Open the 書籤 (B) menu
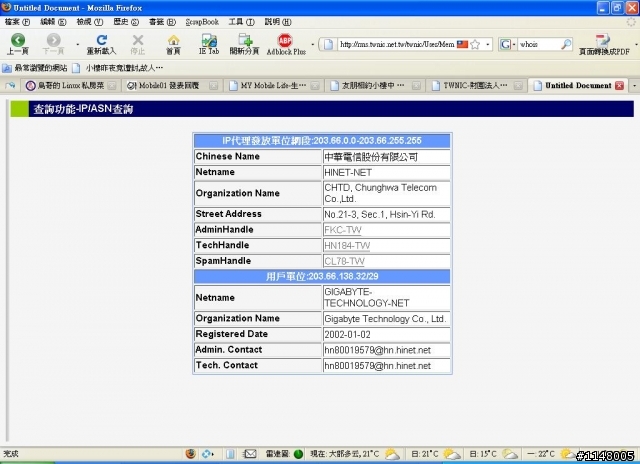The width and height of the screenshot is (640, 464). click(x=162, y=22)
